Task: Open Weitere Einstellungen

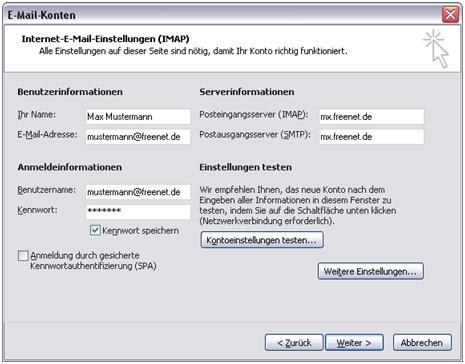Action: 371,271
